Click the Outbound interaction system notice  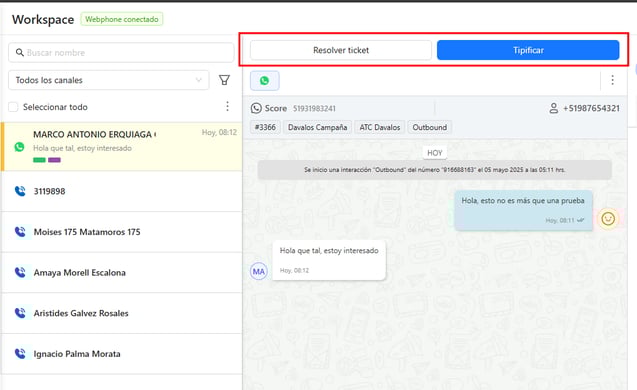[434, 170]
